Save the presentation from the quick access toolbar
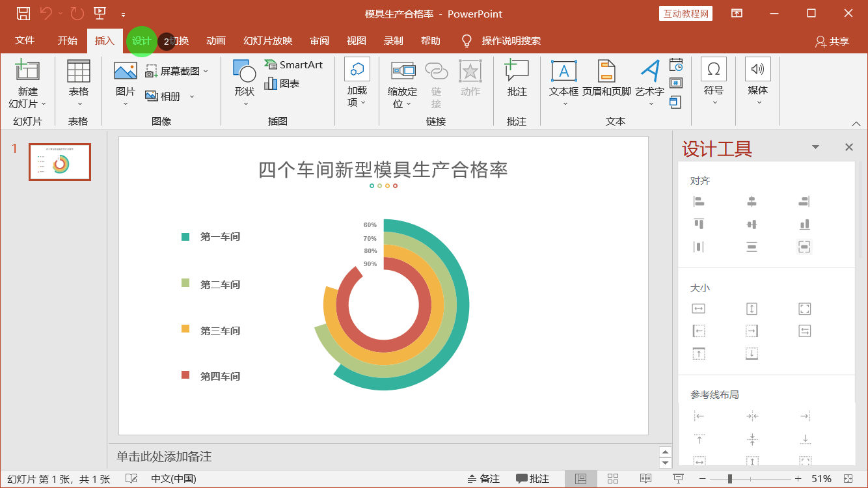 tap(23, 14)
